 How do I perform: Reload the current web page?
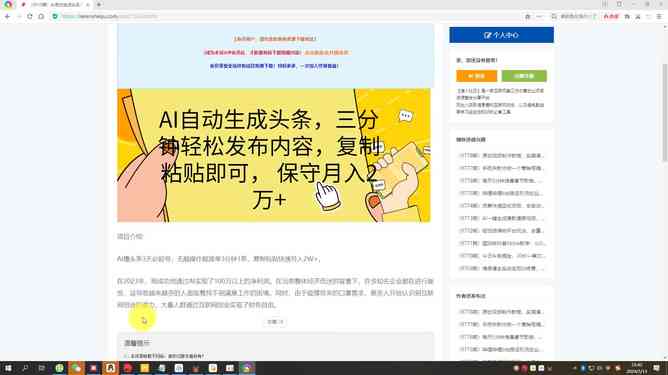pyautogui.click(x=29, y=16)
